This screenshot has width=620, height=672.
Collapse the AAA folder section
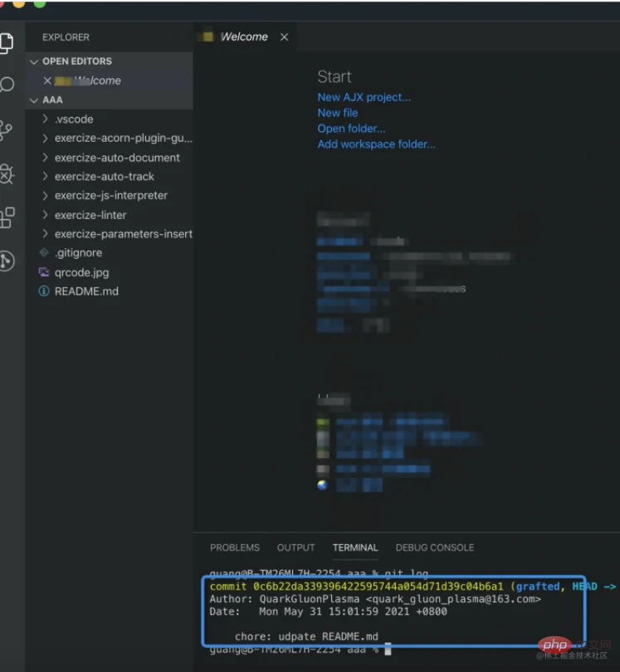point(34,100)
